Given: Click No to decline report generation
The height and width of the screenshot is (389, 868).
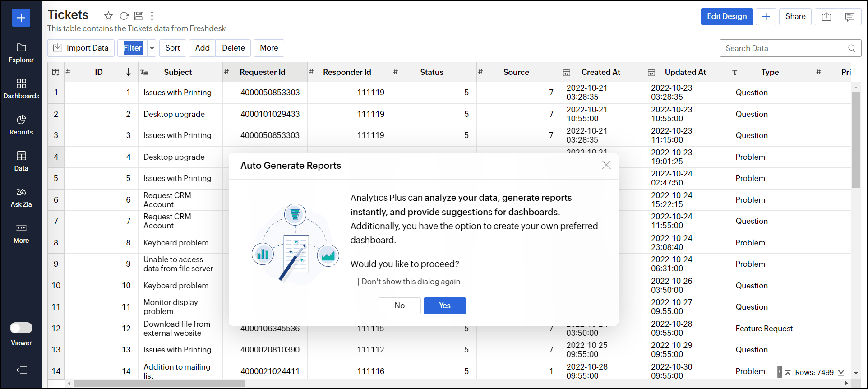Looking at the screenshot, I should point(399,306).
